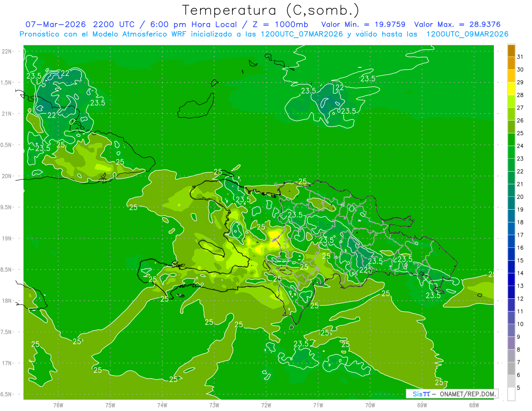This screenshot has width=532, height=411.
Task: Click the '74W' longitude axis label
Action: 162,405
